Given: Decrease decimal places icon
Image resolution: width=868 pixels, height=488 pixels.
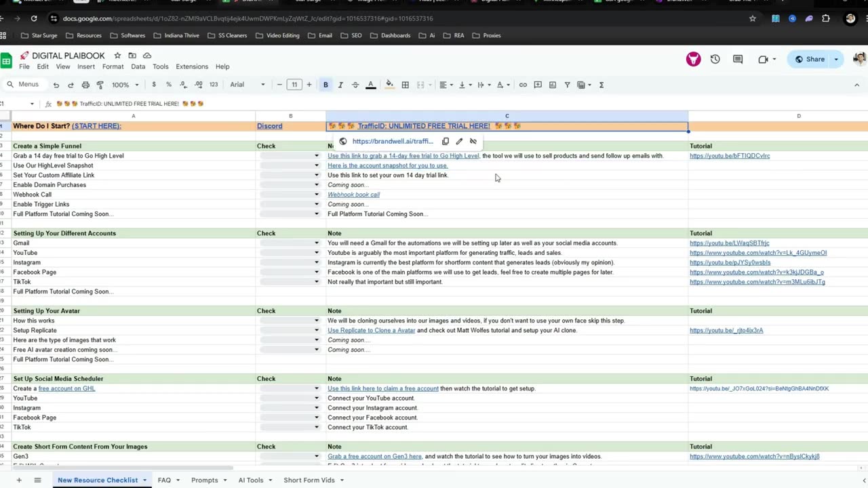Looking at the screenshot, I should click(x=183, y=85).
